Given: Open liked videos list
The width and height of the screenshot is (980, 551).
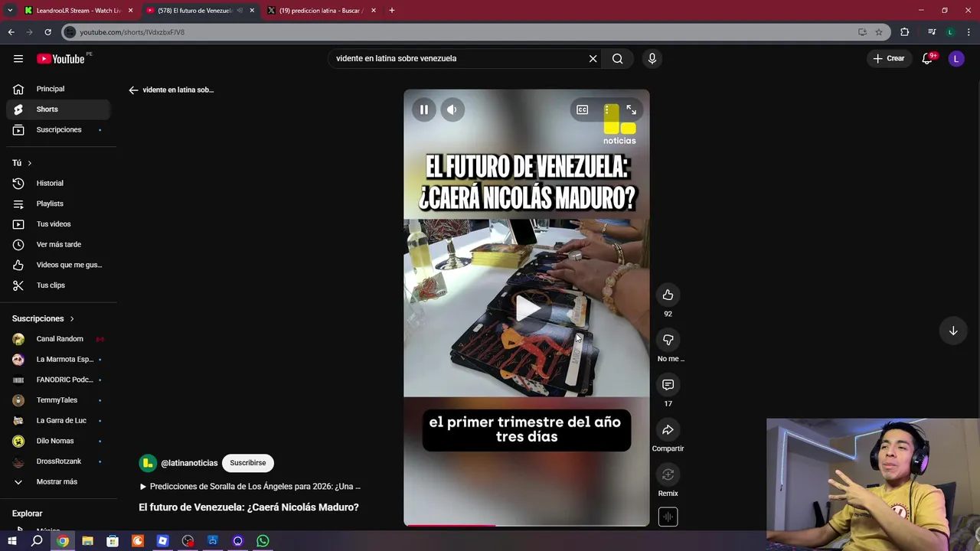Looking at the screenshot, I should (58, 265).
